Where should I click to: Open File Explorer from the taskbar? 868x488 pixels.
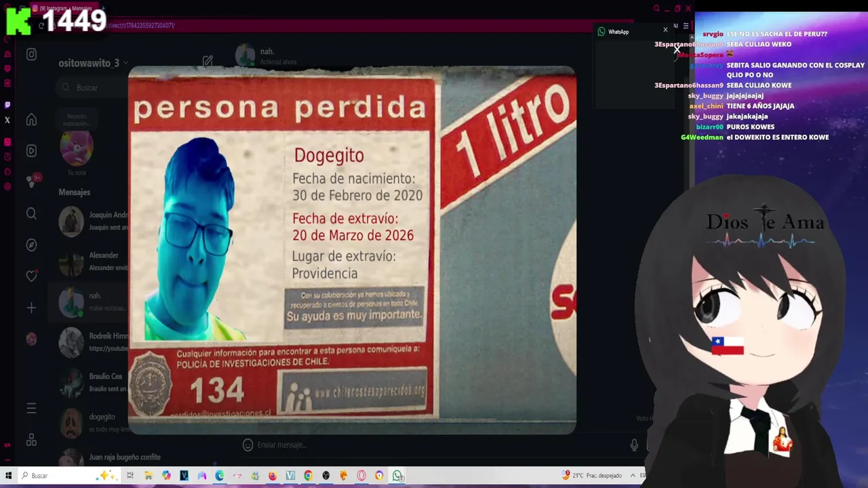point(148,476)
